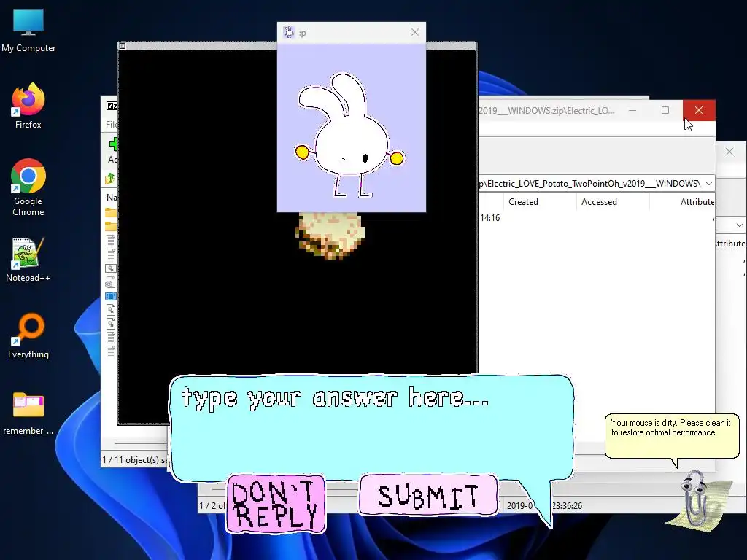Screen dimensions: 747x560
Task: Select the highlighted blue video file icon
Action: (x=111, y=296)
